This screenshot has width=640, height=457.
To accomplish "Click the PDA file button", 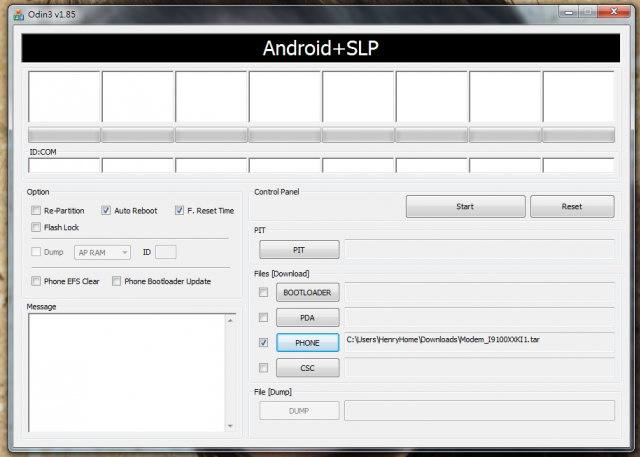I will click(307, 318).
